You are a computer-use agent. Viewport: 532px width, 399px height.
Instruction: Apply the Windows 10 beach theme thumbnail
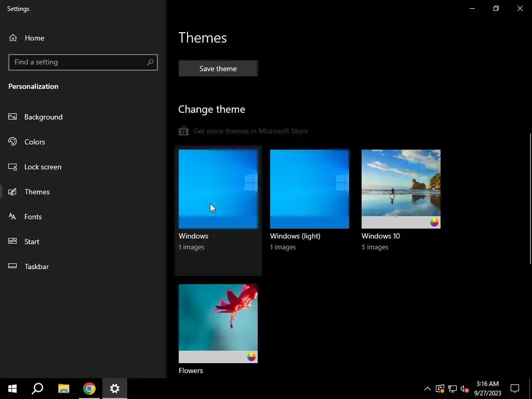(x=401, y=189)
